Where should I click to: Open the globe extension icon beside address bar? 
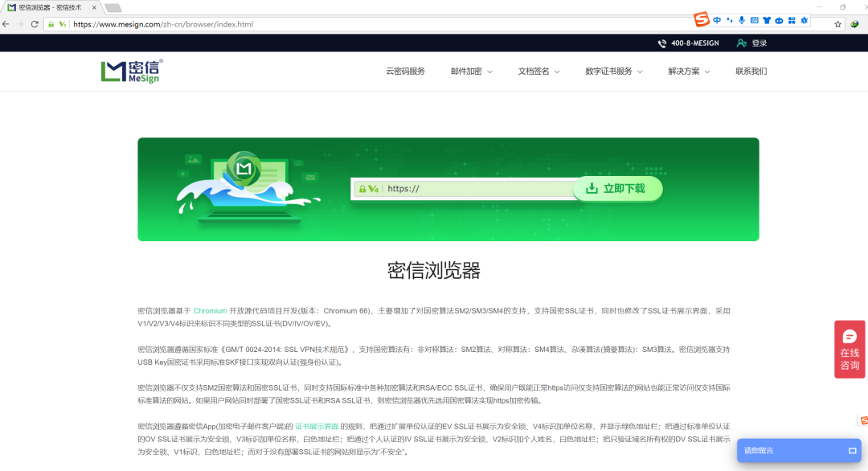854,24
